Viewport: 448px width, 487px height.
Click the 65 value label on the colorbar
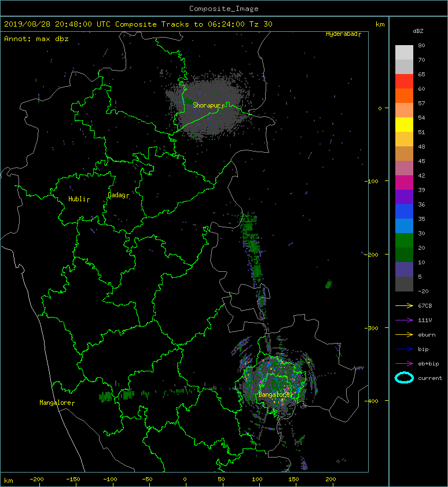421,74
